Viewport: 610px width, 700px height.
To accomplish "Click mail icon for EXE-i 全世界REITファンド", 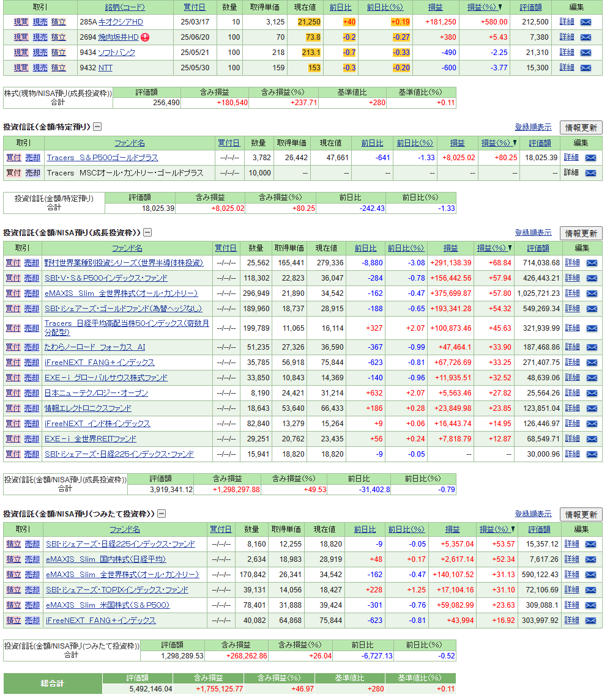I will pyautogui.click(x=592, y=439).
